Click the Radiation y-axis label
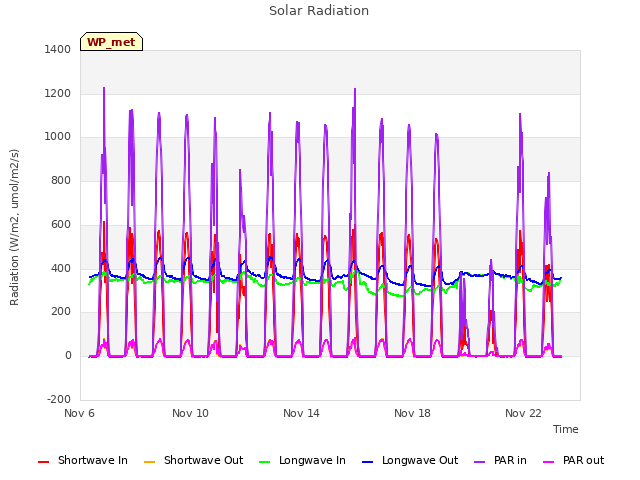This screenshot has width=640, height=480. click(x=14, y=227)
